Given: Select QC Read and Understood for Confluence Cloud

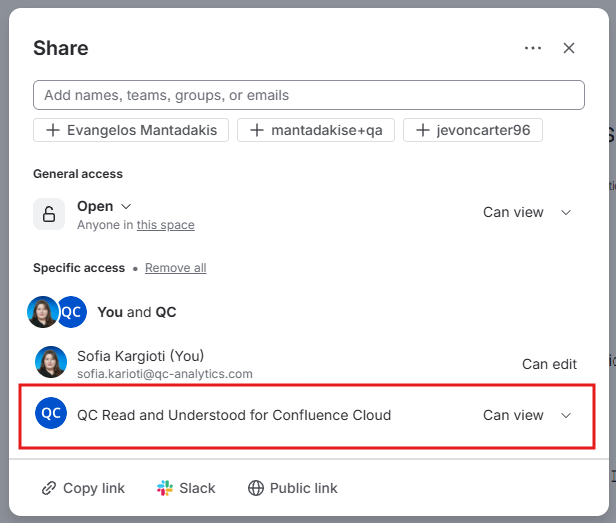Looking at the screenshot, I should pyautogui.click(x=234, y=415).
